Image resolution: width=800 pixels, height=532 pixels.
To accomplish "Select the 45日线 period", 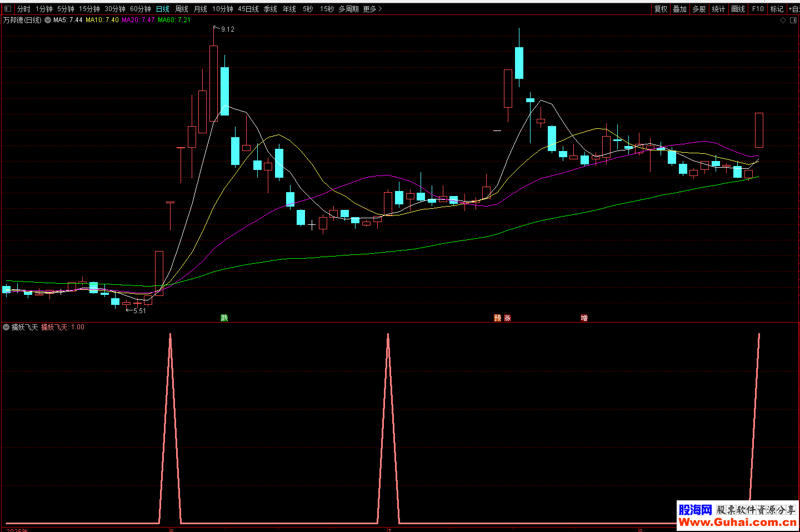I will (x=248, y=9).
